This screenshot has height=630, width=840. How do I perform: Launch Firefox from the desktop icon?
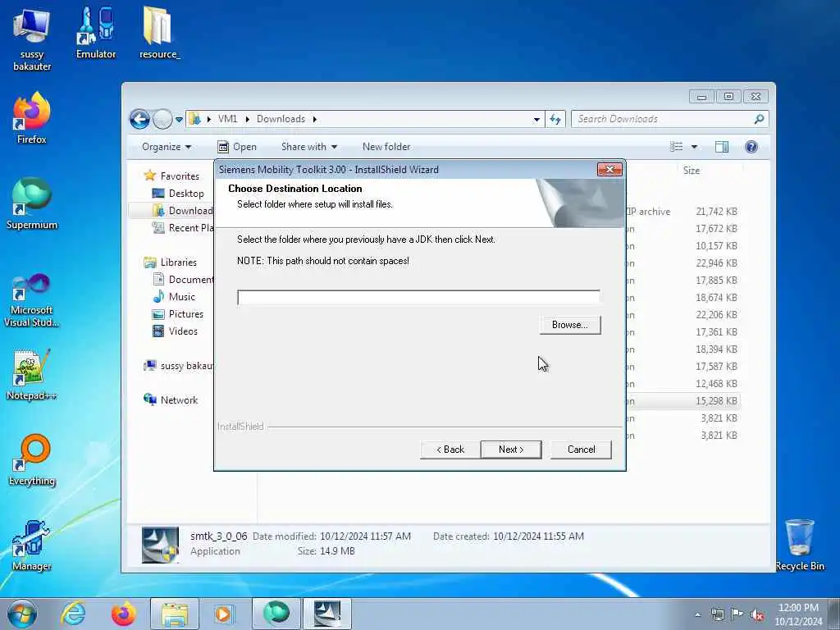tap(32, 118)
